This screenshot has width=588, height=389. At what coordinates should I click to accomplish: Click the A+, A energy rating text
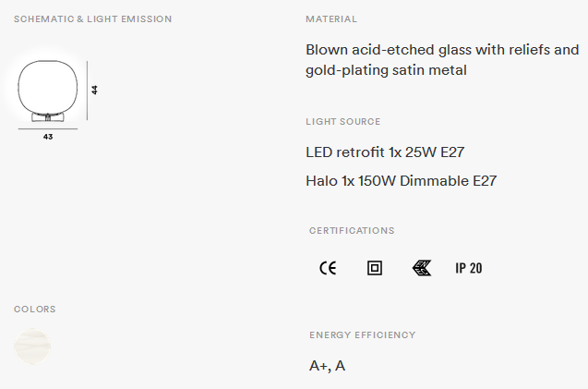tap(327, 366)
